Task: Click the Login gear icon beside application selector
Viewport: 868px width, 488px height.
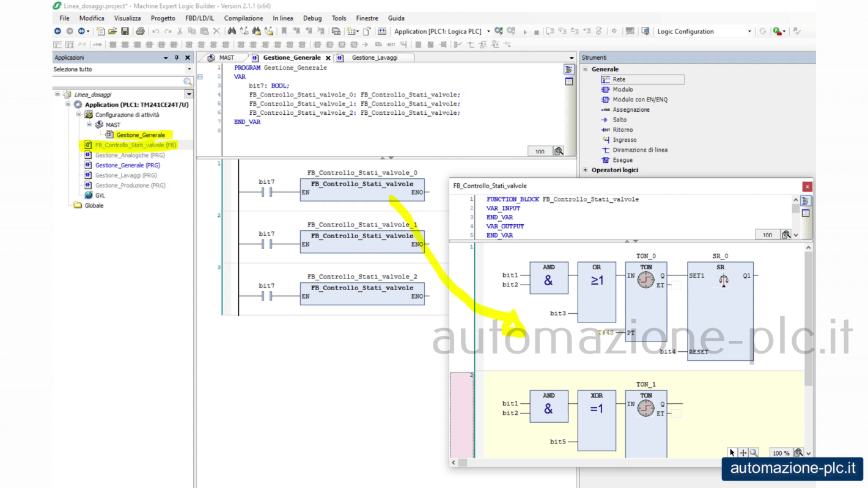Action: point(499,31)
